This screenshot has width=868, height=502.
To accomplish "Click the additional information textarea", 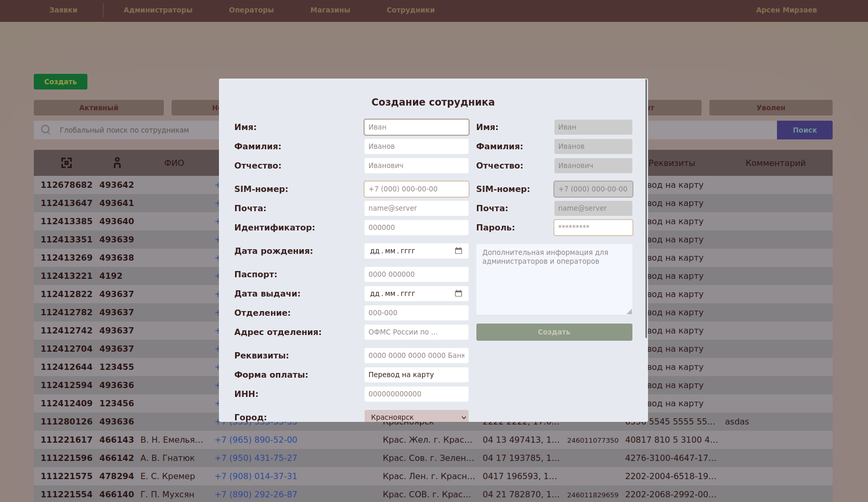I will click(554, 279).
